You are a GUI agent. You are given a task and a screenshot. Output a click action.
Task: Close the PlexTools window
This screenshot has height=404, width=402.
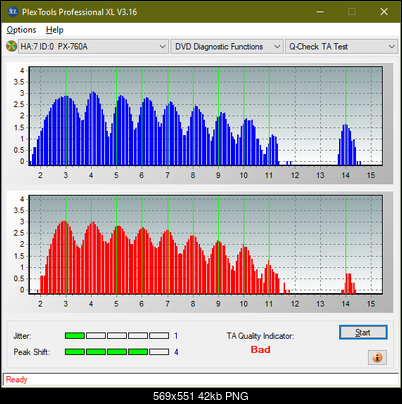pyautogui.click(x=384, y=12)
